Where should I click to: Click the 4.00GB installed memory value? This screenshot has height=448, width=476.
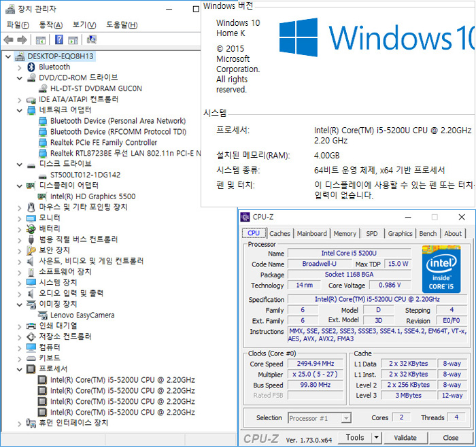tap(326, 156)
